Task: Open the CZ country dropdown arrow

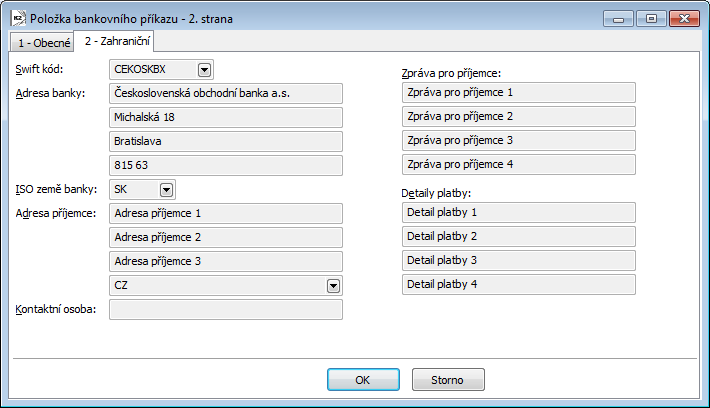Action: [334, 286]
